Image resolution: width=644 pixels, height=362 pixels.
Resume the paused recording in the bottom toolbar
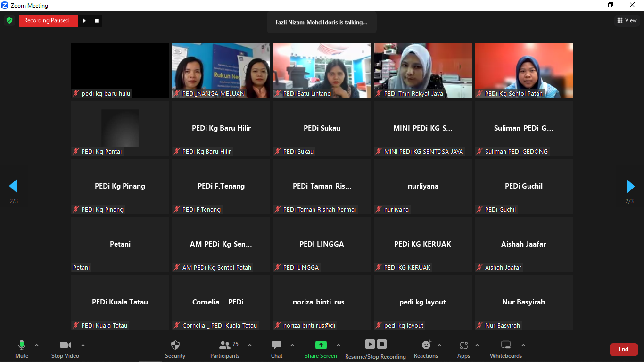[370, 345]
